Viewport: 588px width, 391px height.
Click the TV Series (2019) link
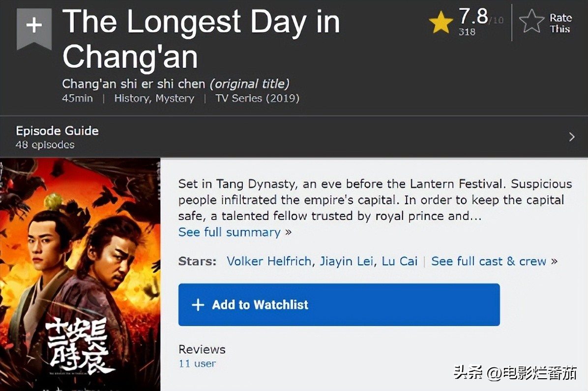click(x=257, y=98)
